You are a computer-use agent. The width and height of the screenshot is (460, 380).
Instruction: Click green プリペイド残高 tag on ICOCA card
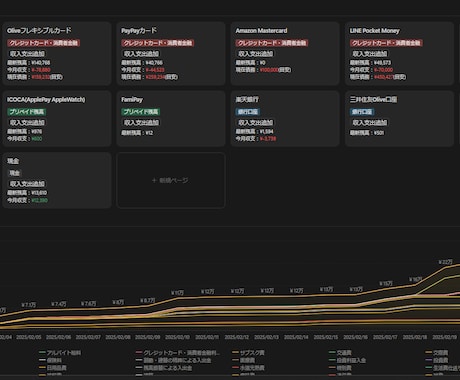point(26,112)
